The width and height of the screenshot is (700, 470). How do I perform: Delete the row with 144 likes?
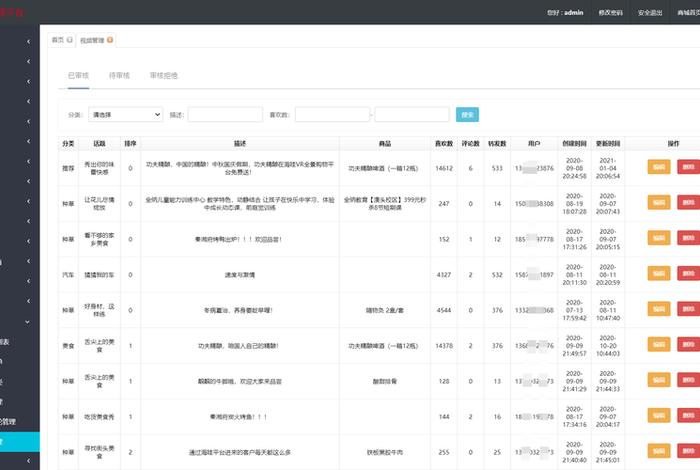688,416
